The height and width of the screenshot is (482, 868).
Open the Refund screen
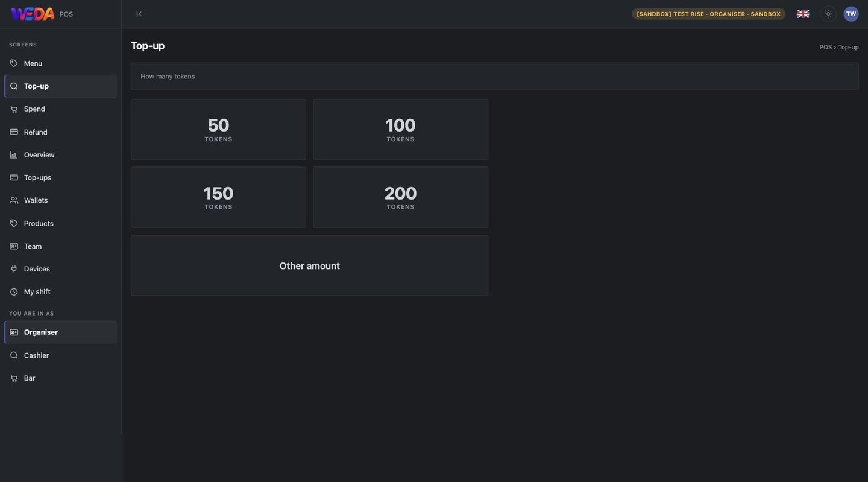click(x=60, y=132)
